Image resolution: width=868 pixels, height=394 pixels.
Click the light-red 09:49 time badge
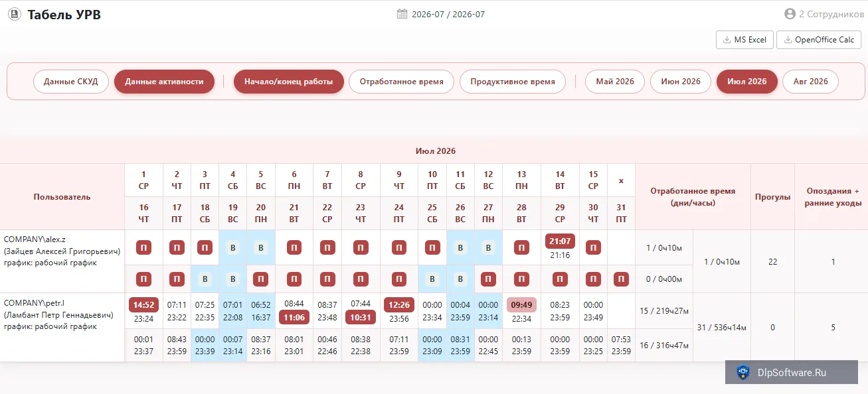521,305
